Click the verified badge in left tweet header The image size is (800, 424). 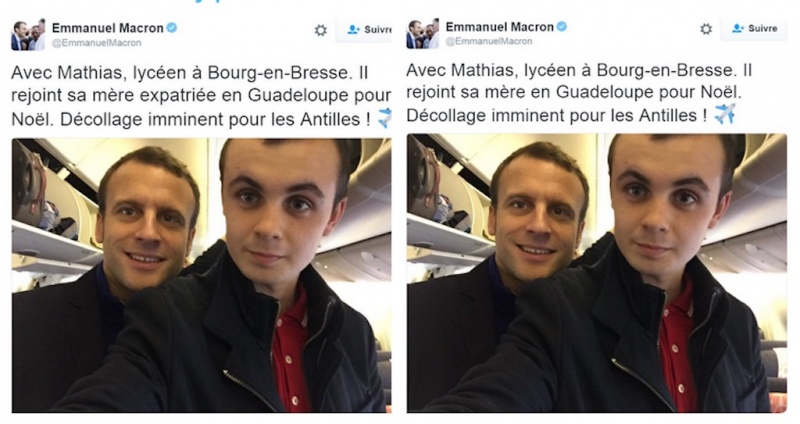172,28
